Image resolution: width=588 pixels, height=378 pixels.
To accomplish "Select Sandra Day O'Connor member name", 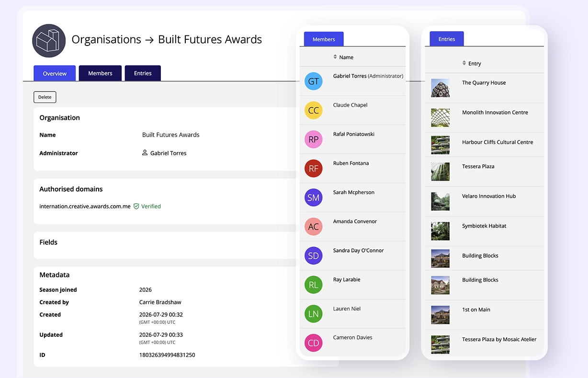I will pos(359,251).
